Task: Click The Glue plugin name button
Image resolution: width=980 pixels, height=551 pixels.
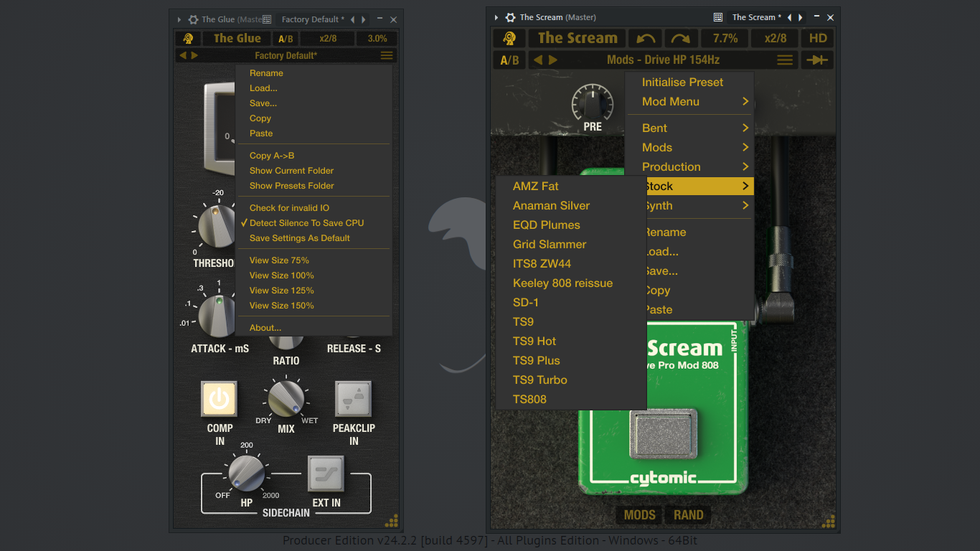Action: coord(237,39)
